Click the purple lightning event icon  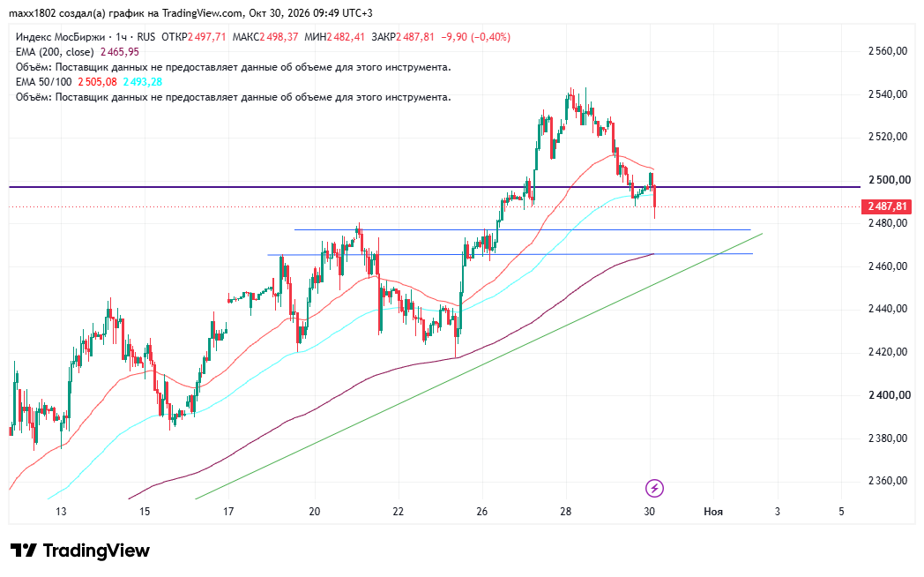click(655, 488)
